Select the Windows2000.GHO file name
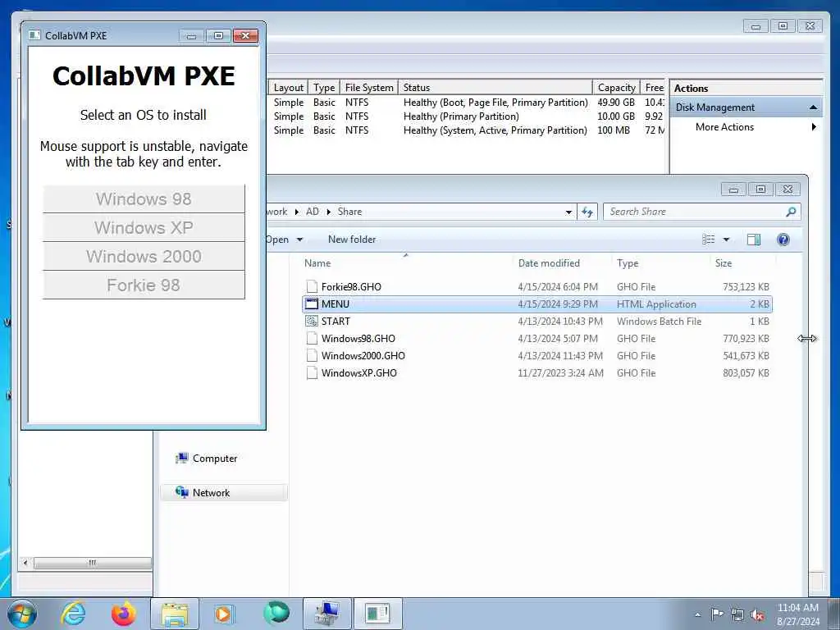The image size is (840, 630). click(x=363, y=356)
